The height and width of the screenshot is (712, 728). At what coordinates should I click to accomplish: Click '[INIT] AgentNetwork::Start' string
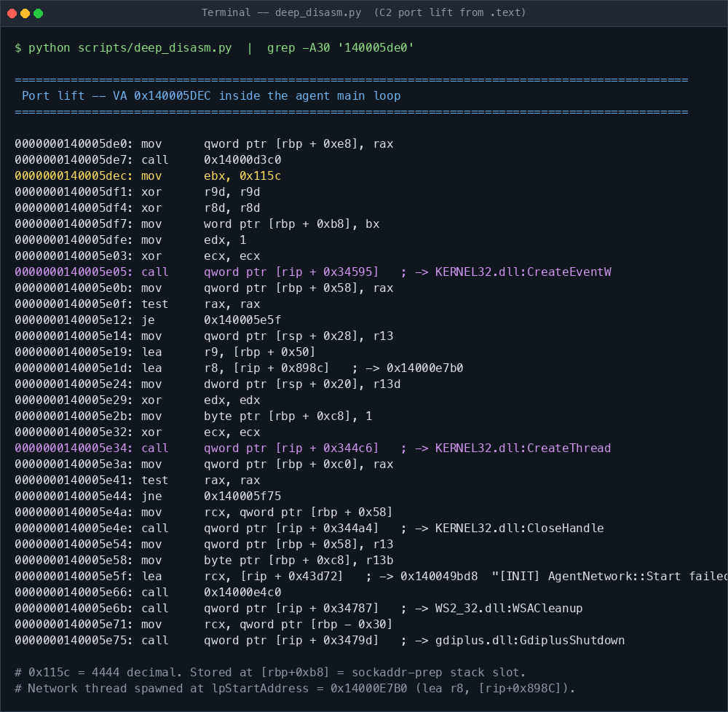tap(590, 576)
